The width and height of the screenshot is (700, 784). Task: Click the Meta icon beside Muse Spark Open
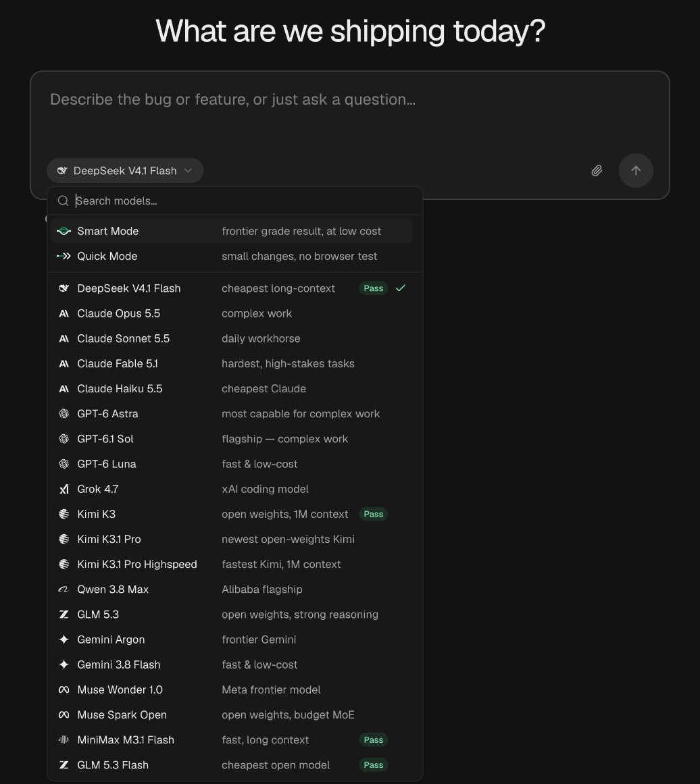[x=64, y=714]
